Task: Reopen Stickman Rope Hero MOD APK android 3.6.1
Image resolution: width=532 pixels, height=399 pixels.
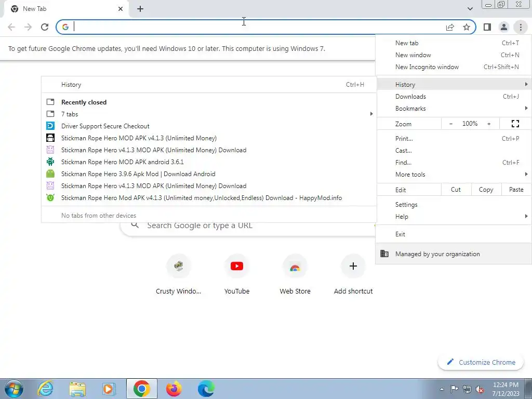Action: 209,162
